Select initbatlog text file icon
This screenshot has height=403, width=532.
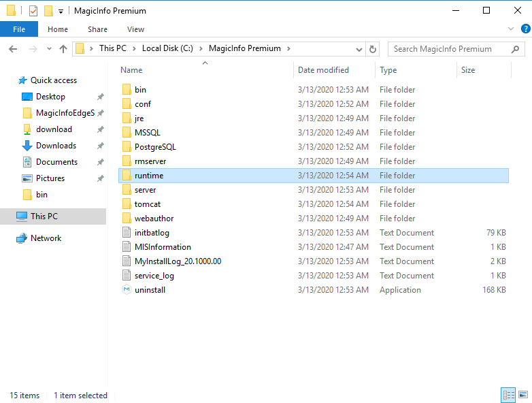point(127,233)
